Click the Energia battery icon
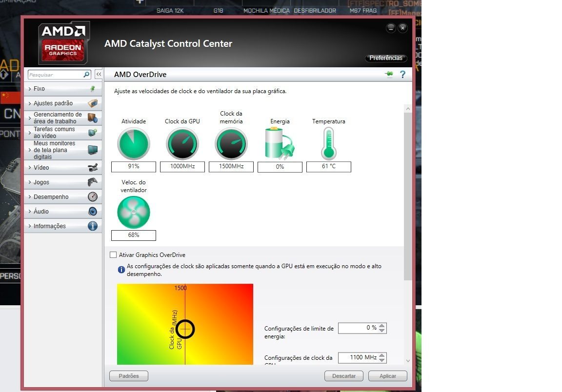The height and width of the screenshot is (392, 562). point(280,144)
